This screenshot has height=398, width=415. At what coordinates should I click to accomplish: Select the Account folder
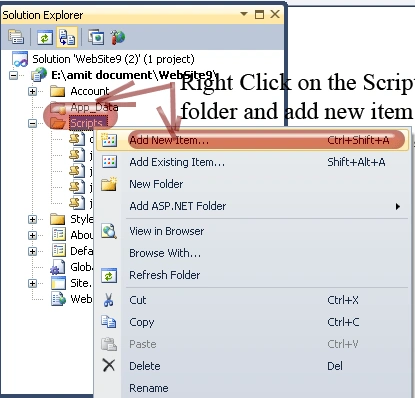[x=89, y=91]
